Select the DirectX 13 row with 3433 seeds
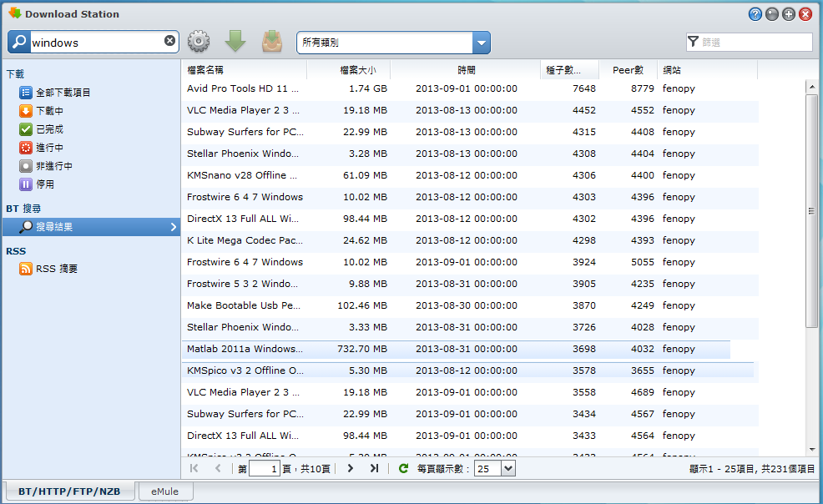This screenshot has height=504, width=823. [x=470, y=436]
